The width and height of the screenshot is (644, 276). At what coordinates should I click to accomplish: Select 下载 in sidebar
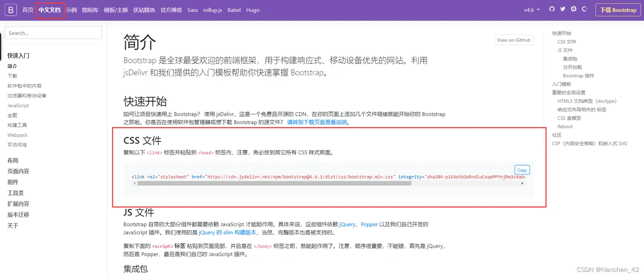point(12,76)
